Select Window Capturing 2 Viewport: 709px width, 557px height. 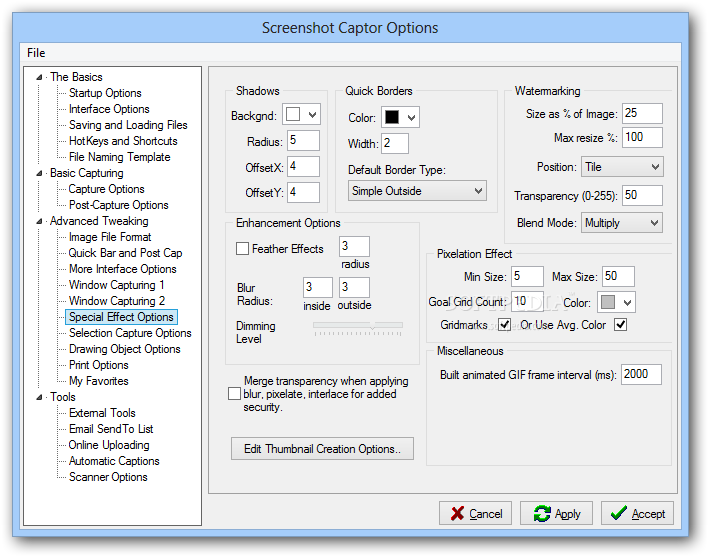pyautogui.click(x=117, y=301)
